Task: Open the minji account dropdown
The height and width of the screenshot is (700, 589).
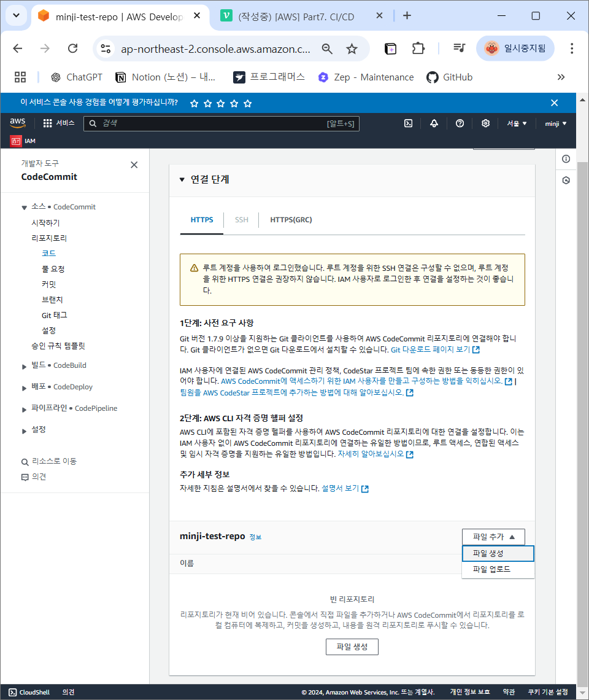Action: [x=555, y=123]
